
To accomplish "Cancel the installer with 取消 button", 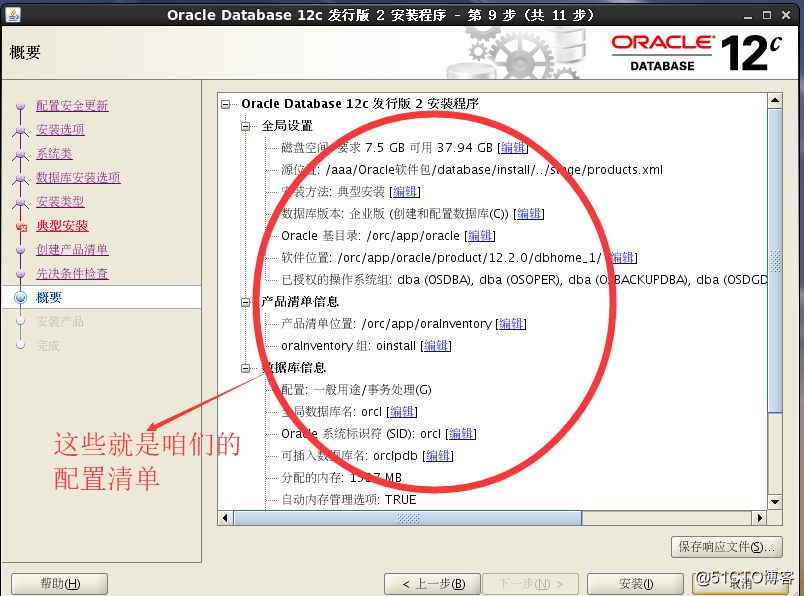I will click(x=740, y=584).
